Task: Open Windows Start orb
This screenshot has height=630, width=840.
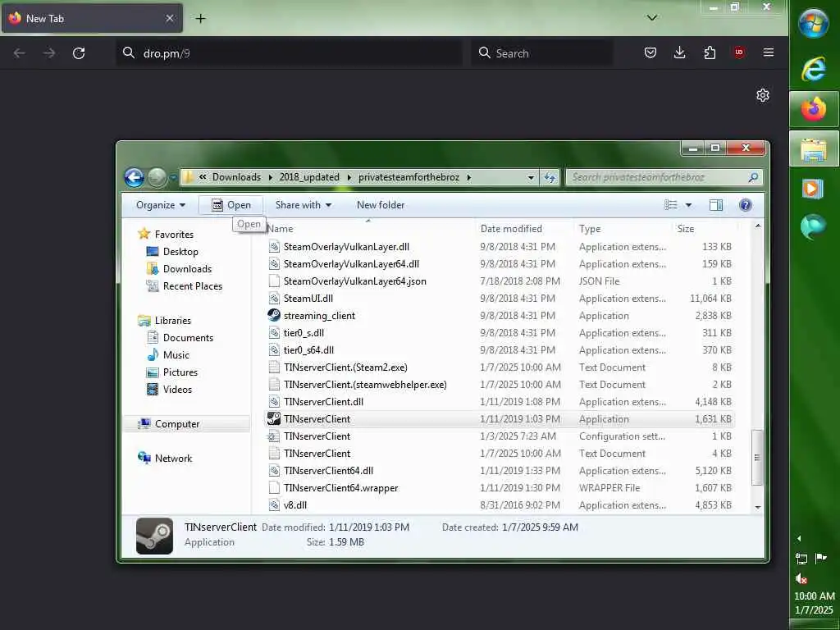Action: pos(813,24)
